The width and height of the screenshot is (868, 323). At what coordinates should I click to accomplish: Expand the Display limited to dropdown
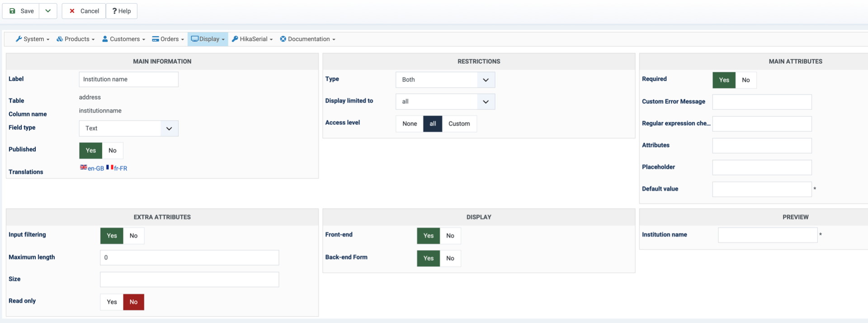pyautogui.click(x=445, y=102)
